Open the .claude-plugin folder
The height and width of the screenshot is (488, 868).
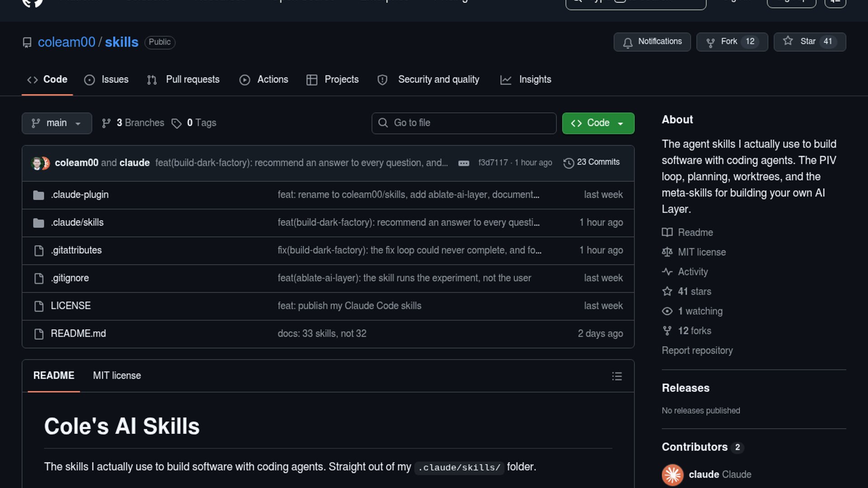click(80, 195)
